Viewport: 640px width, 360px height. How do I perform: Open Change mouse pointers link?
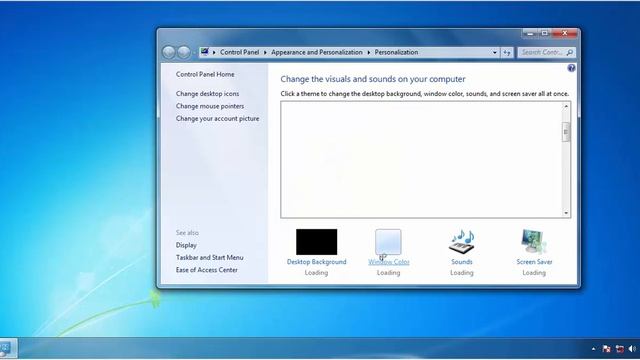coord(210,106)
